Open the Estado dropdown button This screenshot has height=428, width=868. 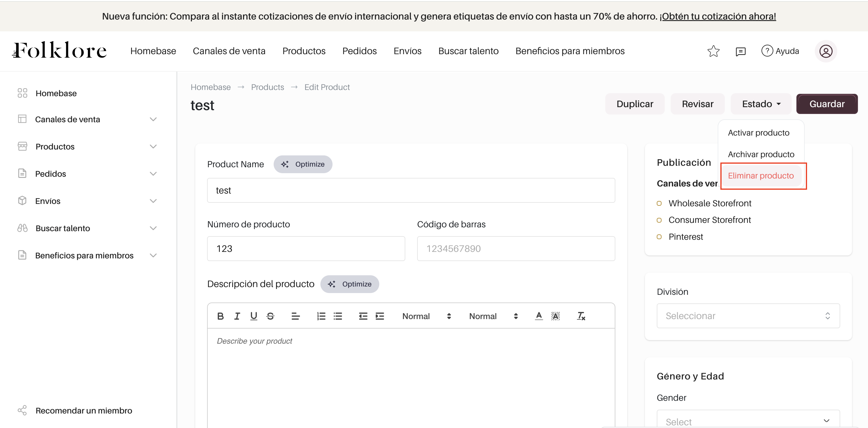[x=761, y=104]
